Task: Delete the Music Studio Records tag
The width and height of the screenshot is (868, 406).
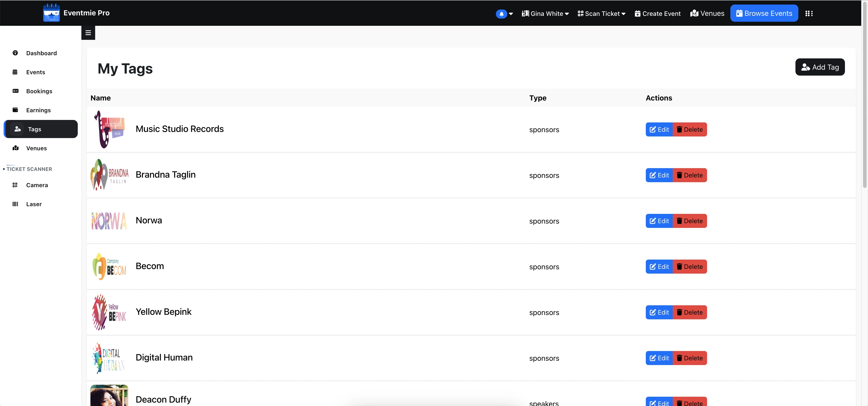Action: click(690, 130)
